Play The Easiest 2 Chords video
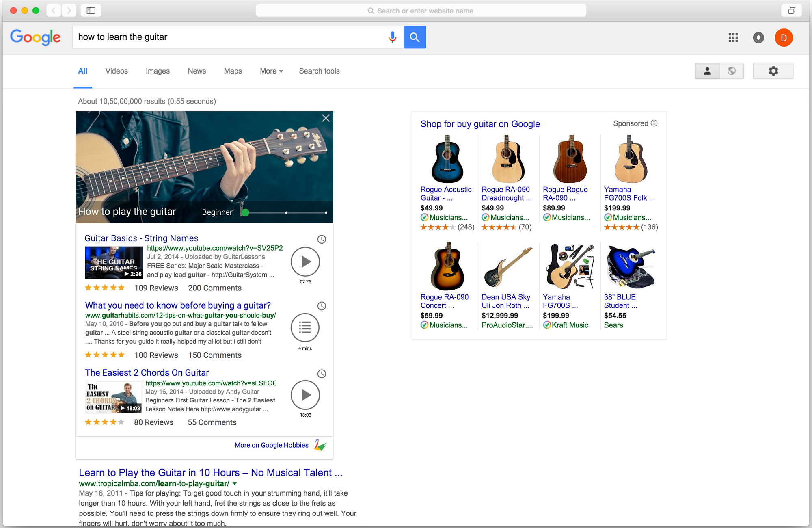 305,395
